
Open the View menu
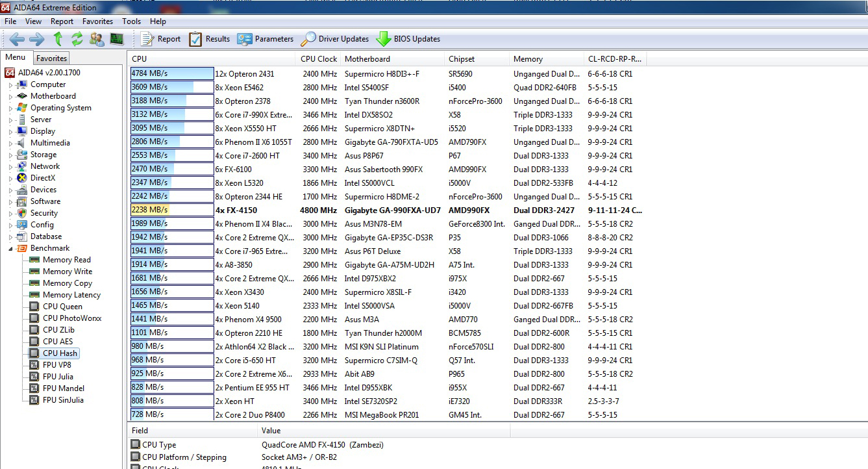[33, 21]
